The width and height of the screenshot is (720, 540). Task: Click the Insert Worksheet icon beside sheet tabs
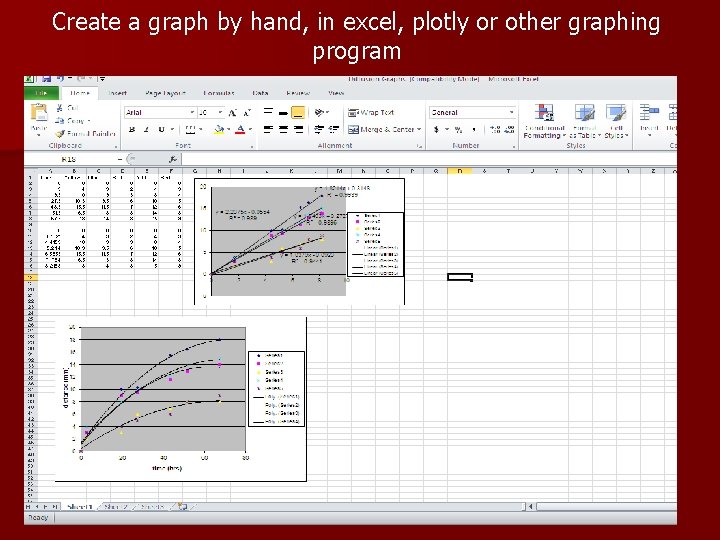[183, 506]
